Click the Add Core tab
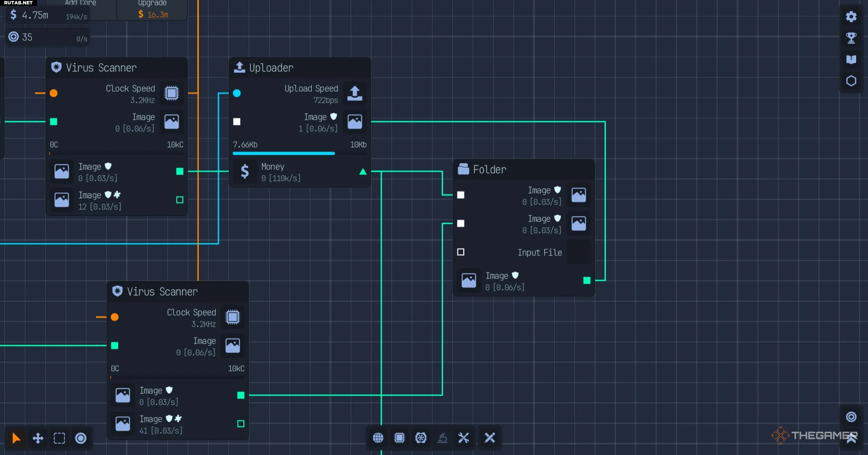Screen dimensions: 868x455 (81, 3)
